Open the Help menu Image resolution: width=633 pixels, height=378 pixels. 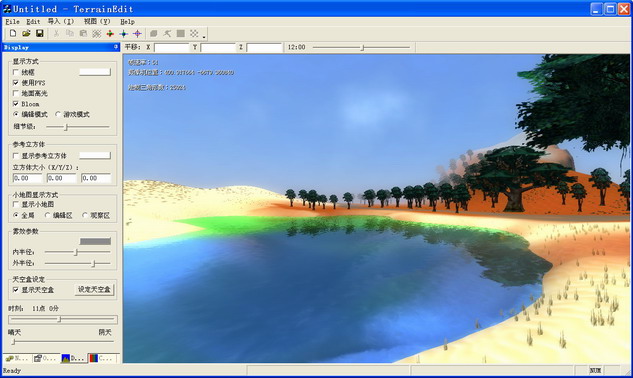tap(127, 21)
